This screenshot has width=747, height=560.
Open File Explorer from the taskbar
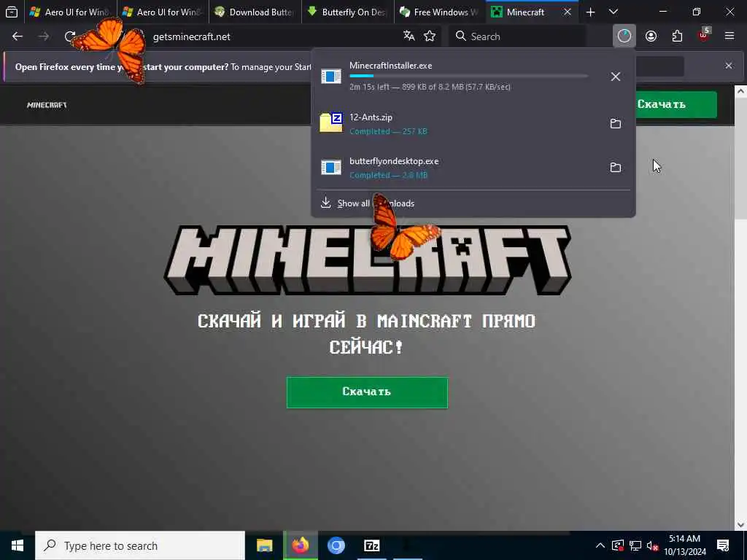pyautogui.click(x=264, y=545)
